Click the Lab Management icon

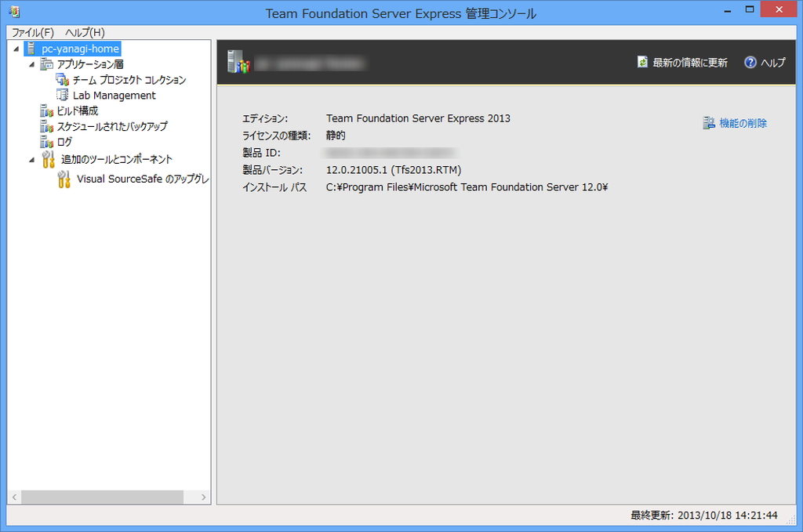coord(61,96)
